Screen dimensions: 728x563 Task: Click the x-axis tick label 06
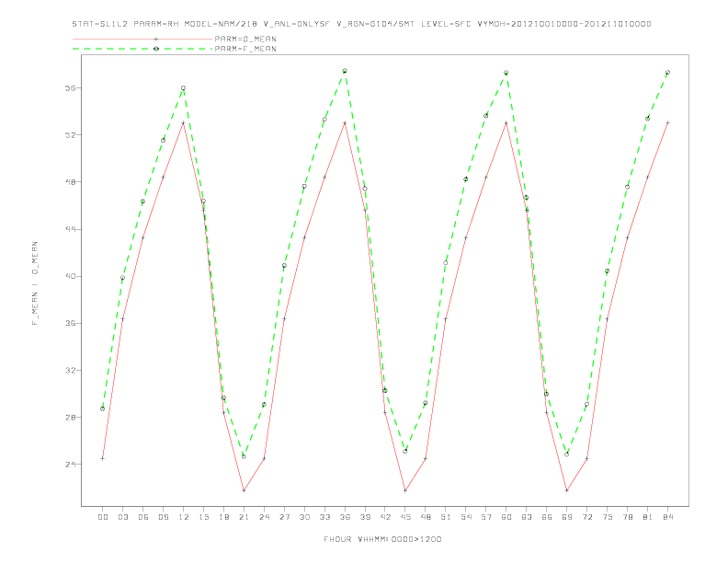tap(143, 517)
